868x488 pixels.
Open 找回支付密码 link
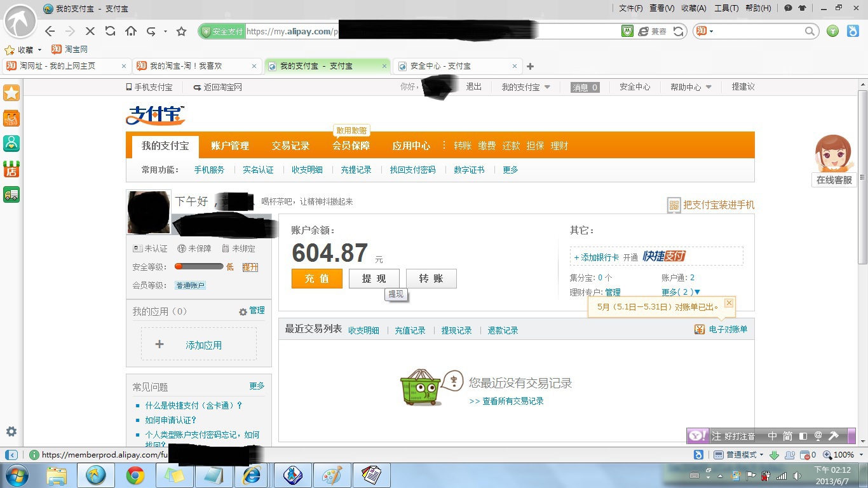pos(412,170)
